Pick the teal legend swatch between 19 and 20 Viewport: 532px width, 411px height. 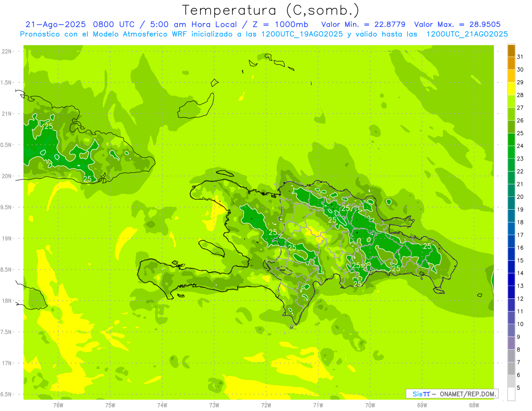pyautogui.click(x=511, y=204)
